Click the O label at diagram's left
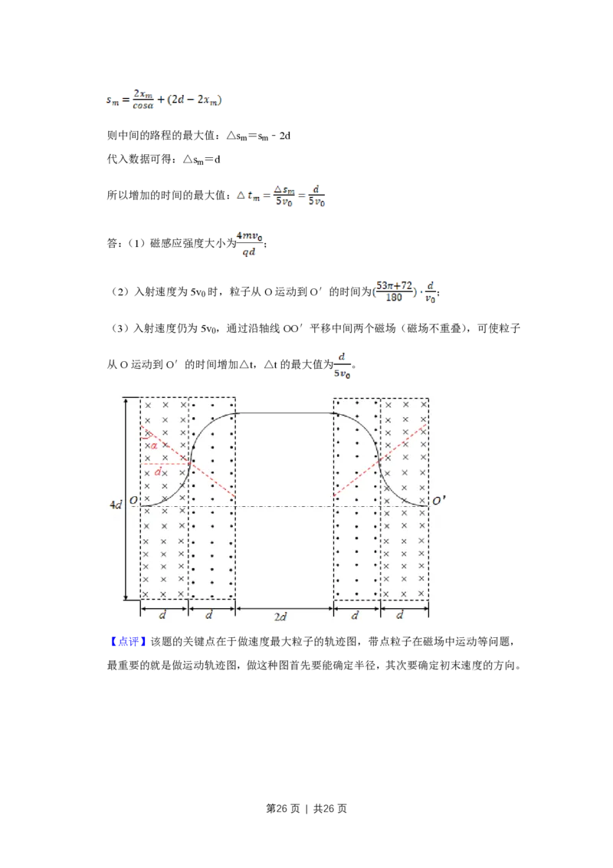 (x=134, y=501)
